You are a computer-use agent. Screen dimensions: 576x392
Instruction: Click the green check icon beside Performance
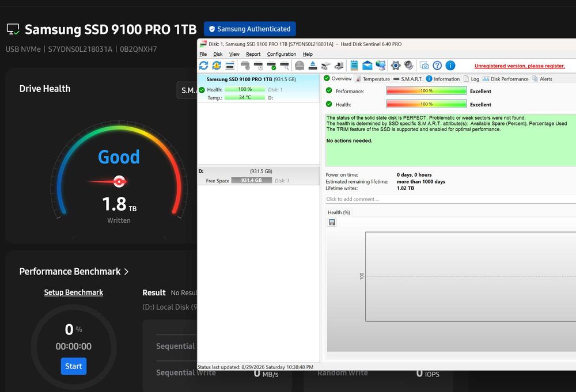pos(329,90)
